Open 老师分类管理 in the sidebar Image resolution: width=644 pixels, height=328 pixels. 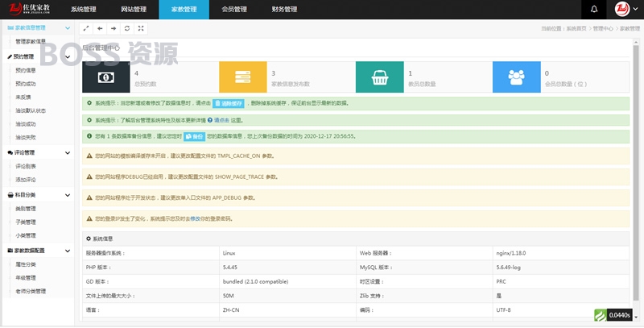(31, 292)
